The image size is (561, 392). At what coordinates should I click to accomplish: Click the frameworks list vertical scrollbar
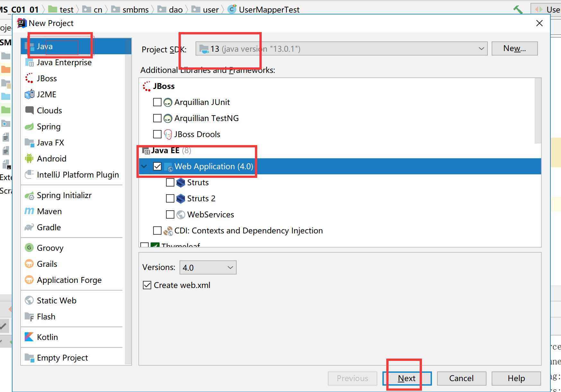tap(538, 111)
